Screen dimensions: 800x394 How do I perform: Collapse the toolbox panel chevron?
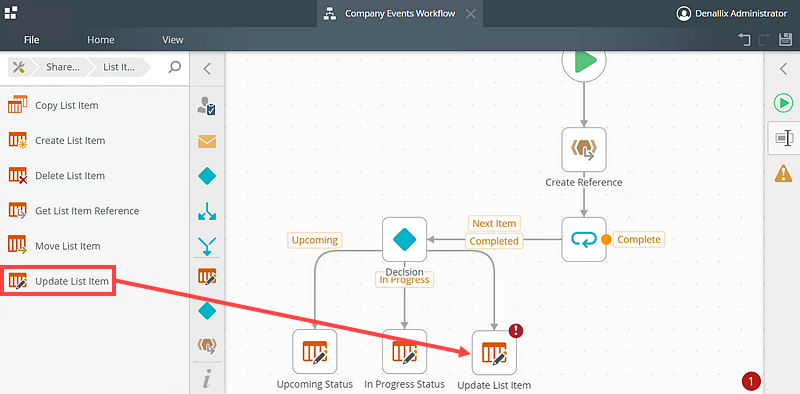pyautogui.click(x=207, y=69)
